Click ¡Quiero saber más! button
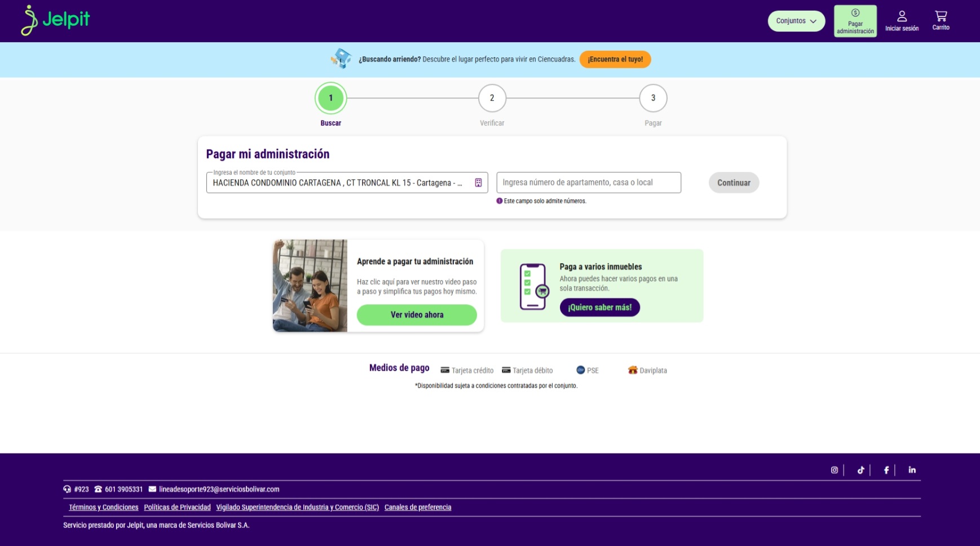The width and height of the screenshot is (980, 546). coord(600,307)
